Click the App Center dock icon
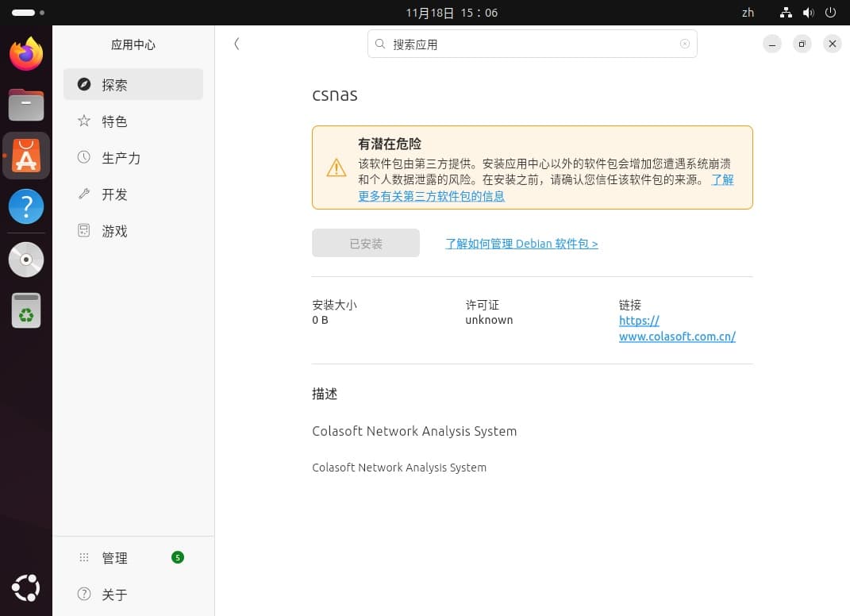Screen dimensions: 850x616 tap(26, 156)
